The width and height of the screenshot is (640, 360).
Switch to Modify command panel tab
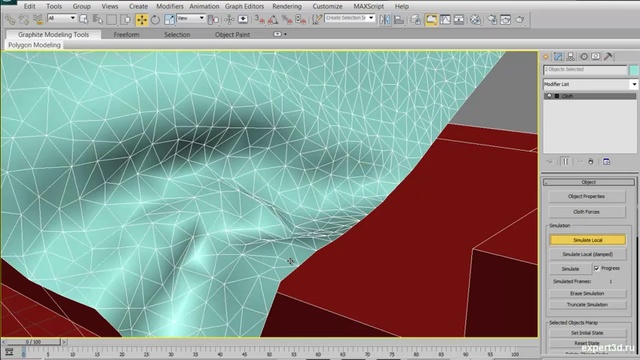pos(558,57)
